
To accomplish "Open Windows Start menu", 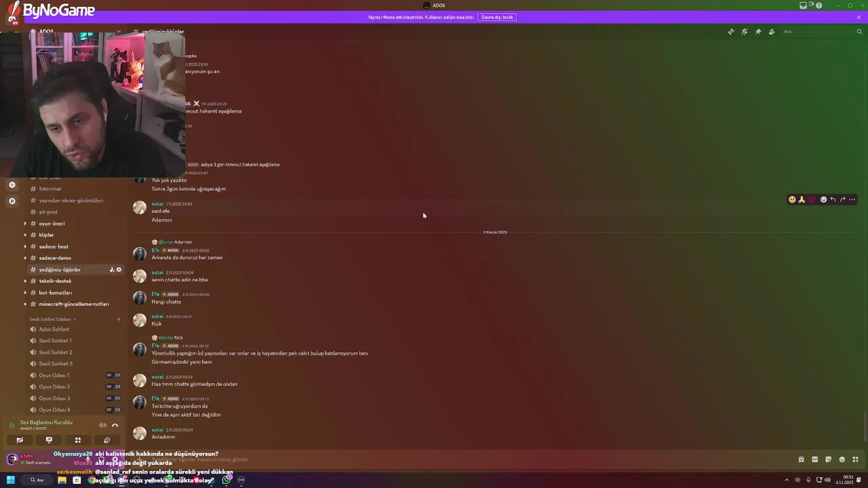I will coord(11,480).
